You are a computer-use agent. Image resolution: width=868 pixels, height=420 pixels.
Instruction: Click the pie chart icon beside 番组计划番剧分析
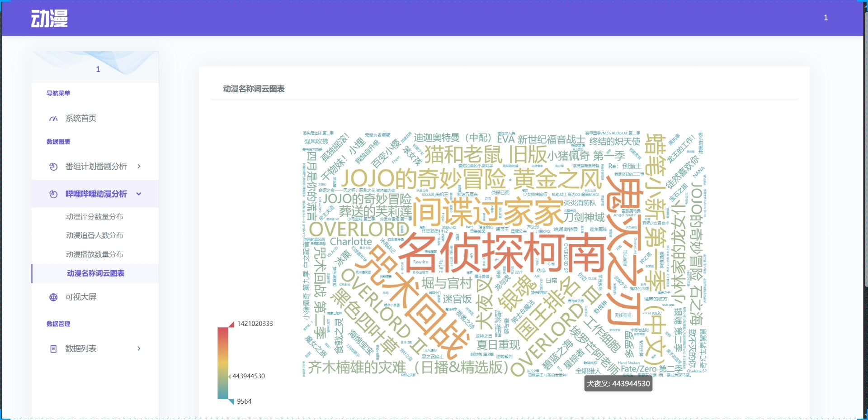pyautogui.click(x=53, y=167)
